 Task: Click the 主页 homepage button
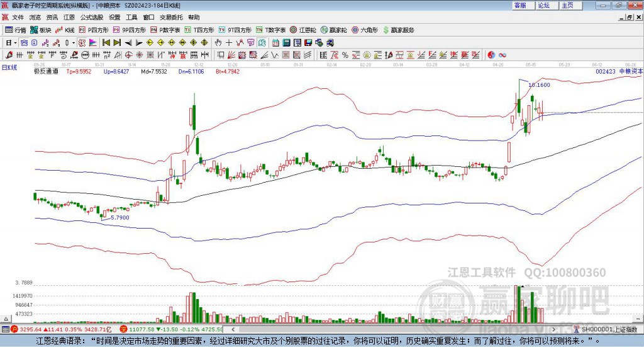(x=570, y=5)
